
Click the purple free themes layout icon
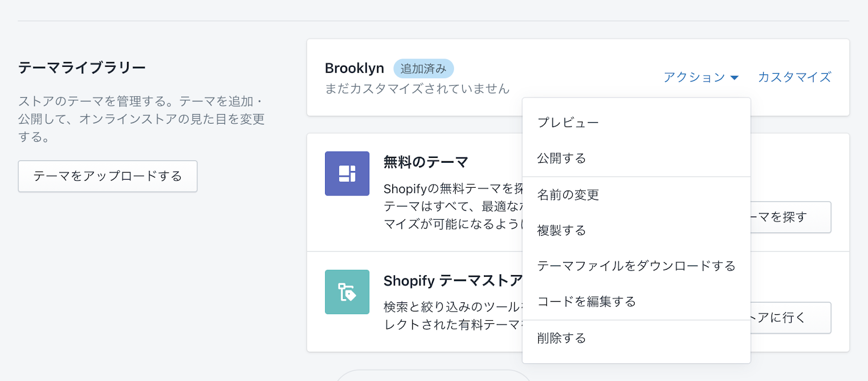(347, 174)
